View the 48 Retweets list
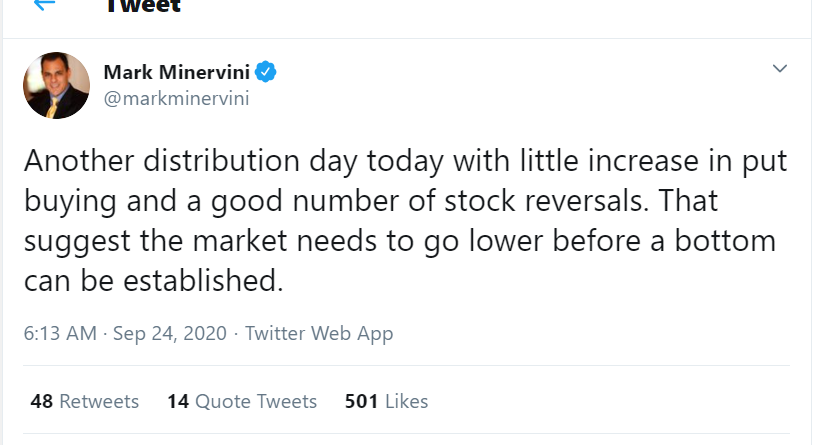 [x=85, y=401]
